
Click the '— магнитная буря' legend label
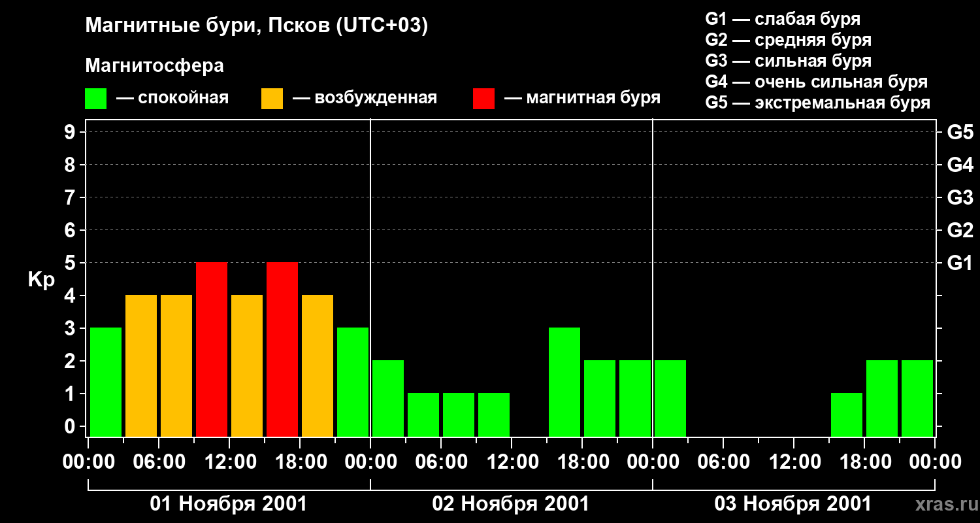tap(583, 98)
